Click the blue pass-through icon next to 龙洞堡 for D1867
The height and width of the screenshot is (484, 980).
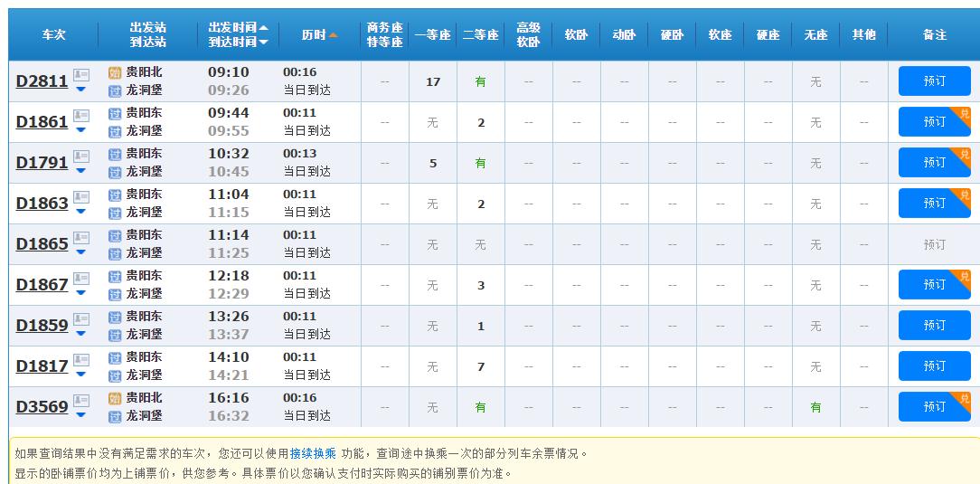pos(115,294)
